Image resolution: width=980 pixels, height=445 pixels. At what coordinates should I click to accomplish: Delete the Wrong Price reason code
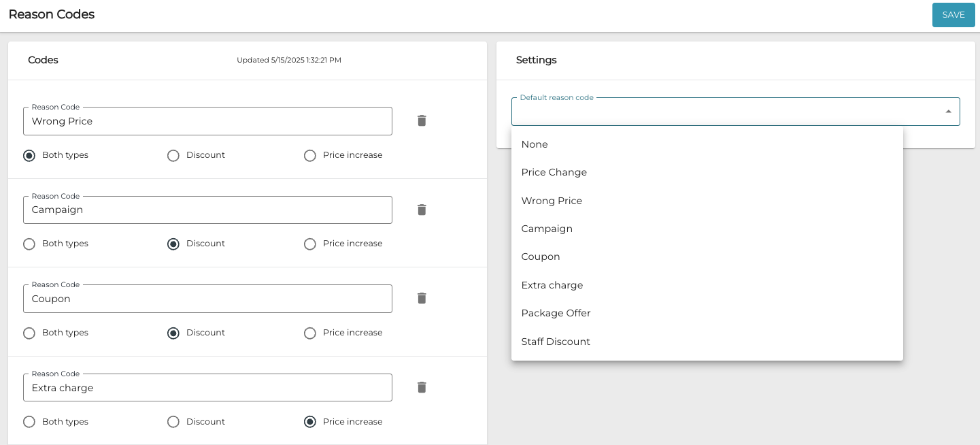point(422,120)
